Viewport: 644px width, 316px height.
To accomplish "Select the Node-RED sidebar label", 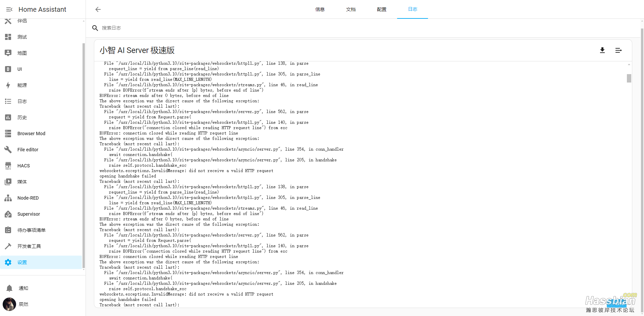I will click(28, 198).
